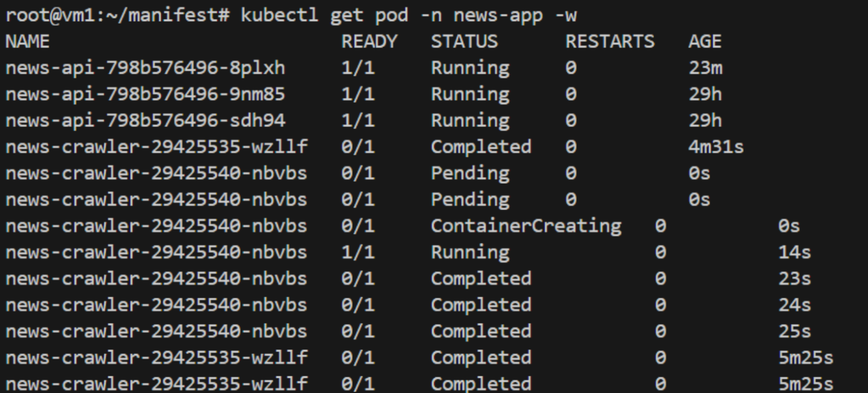
Task: Click the 14s age value
Action: (794, 252)
